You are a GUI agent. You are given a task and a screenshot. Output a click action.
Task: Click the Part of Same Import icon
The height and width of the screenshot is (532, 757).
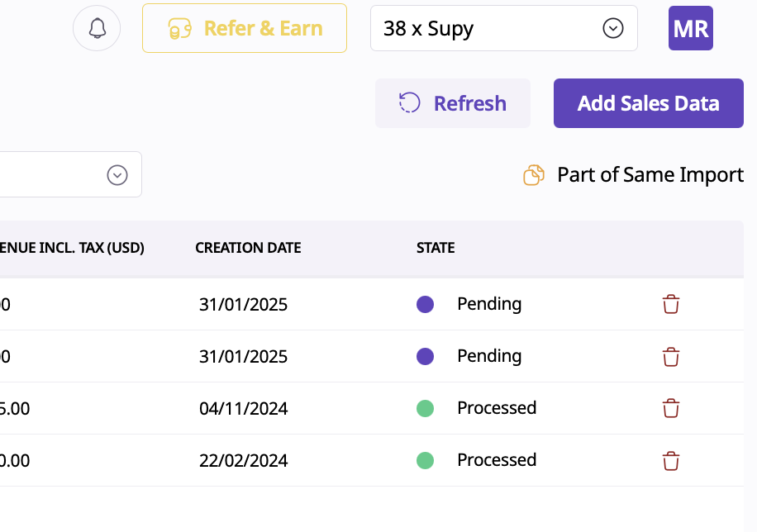[x=534, y=175]
